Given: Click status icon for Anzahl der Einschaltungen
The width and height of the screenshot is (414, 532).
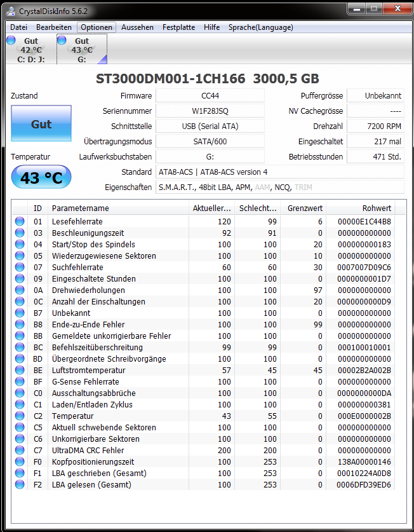Looking at the screenshot, I should [x=20, y=302].
